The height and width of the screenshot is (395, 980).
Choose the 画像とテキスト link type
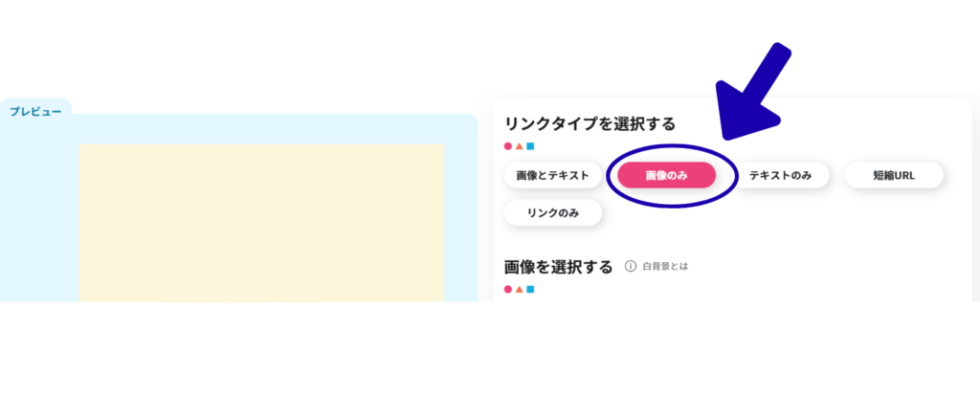pyautogui.click(x=552, y=176)
